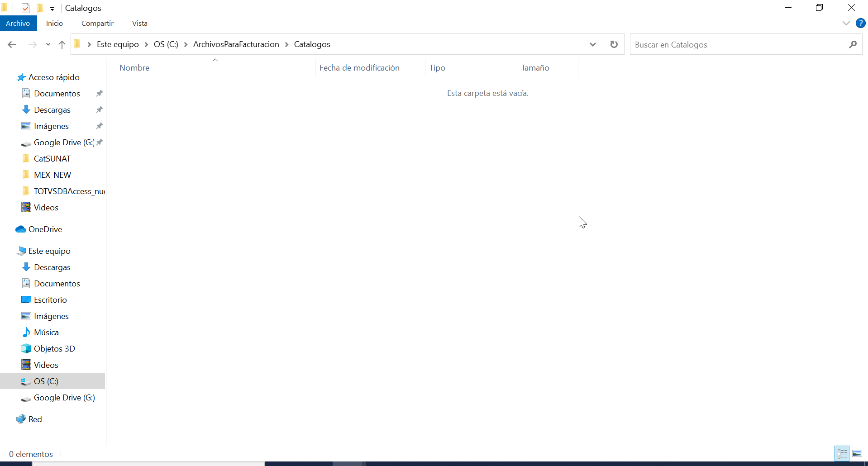Open Escritorio in navigation pane

50,300
